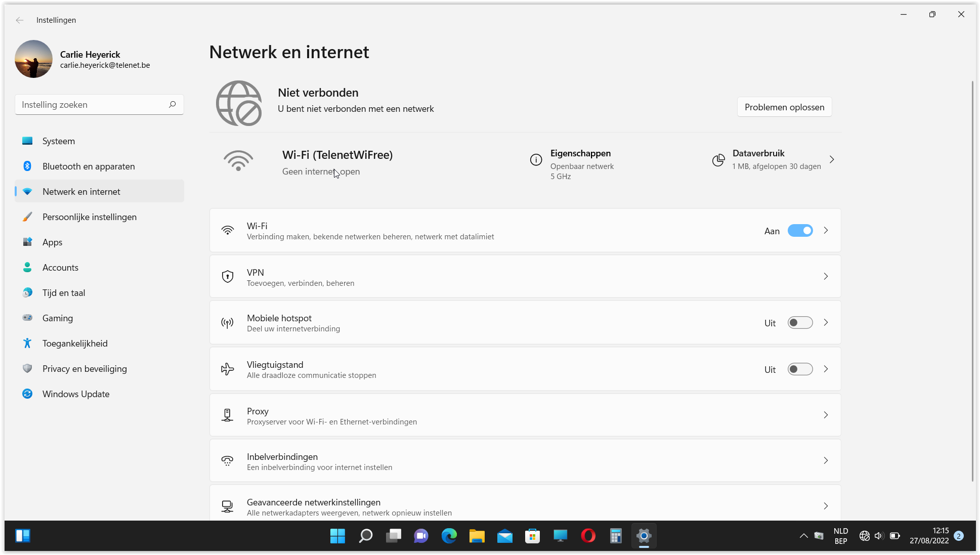The width and height of the screenshot is (980, 555).
Task: Click the Eigenschappen info icon
Action: pyautogui.click(x=536, y=160)
